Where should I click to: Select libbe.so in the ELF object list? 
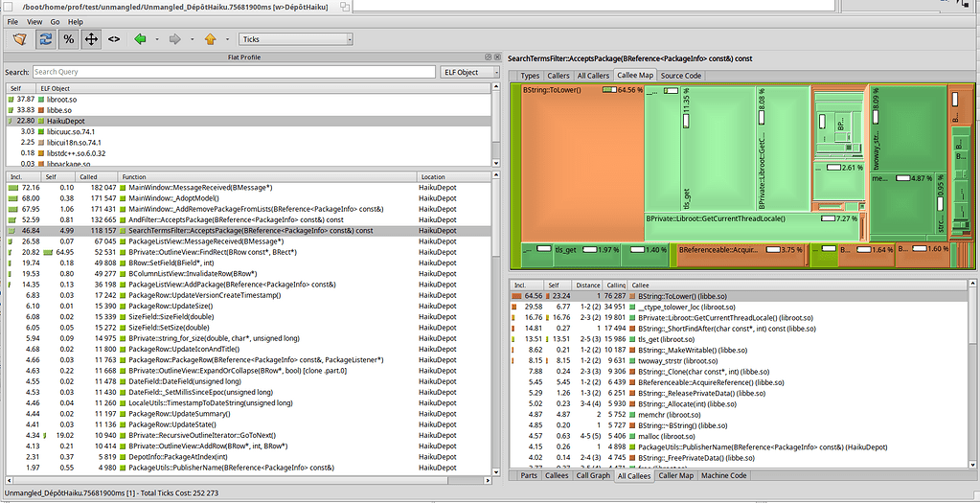tap(249, 110)
